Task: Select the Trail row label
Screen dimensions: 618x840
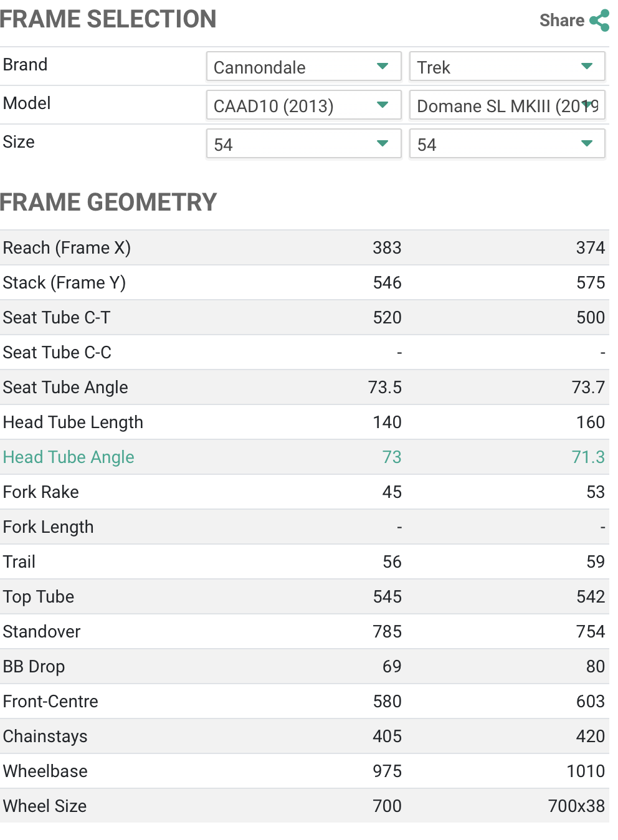Action: pyautogui.click(x=19, y=562)
